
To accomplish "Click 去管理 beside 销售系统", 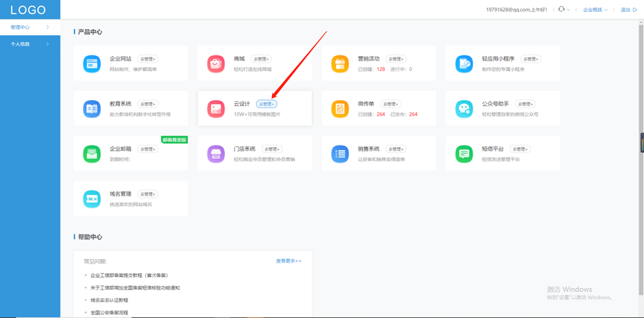I will 396,149.
